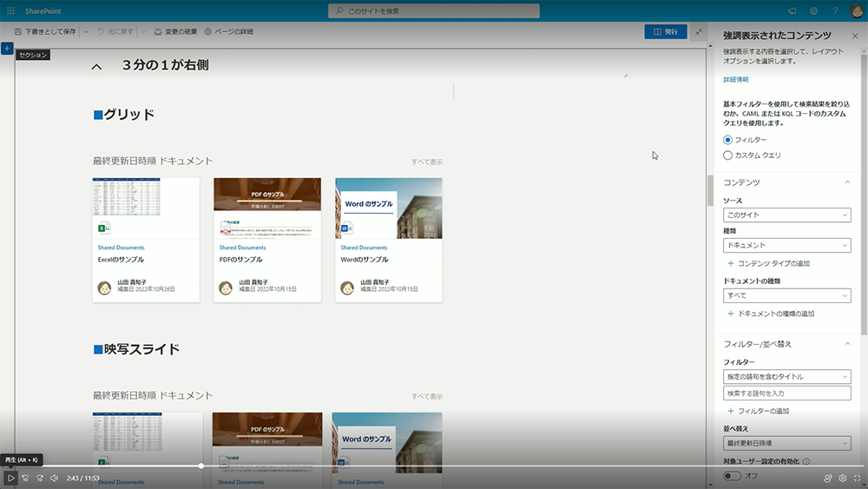This screenshot has height=489, width=868.
Task: Open the SharePoint app launcher grid
Action: 10,10
